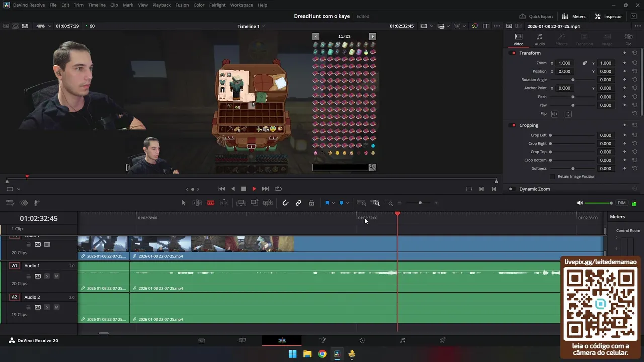Click the Overwrite Clip icon in toolbar
644x362 pixels.
coord(254,203)
